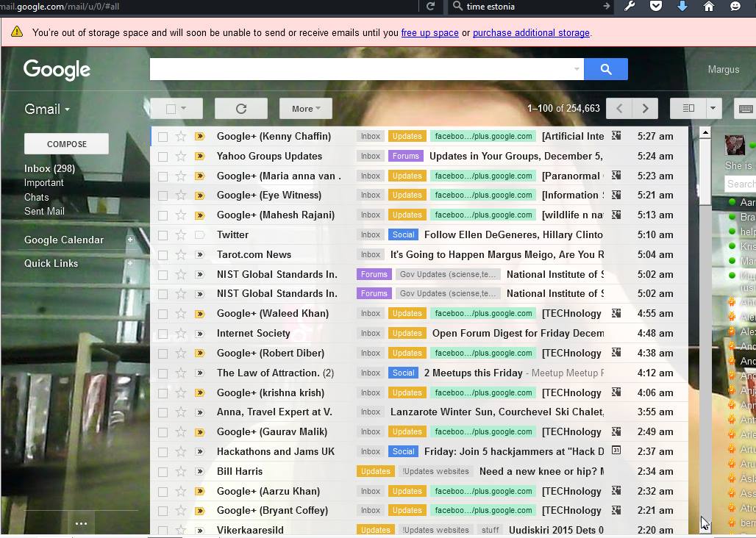Image resolution: width=756 pixels, height=538 pixels.
Task: Click the browser wrench tools icon
Action: click(630, 7)
